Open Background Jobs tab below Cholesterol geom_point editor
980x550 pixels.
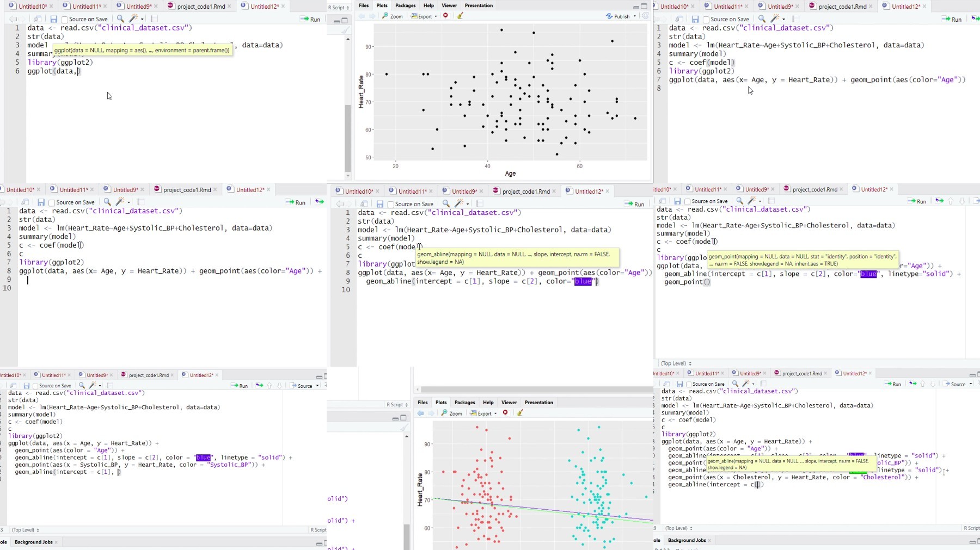click(x=687, y=540)
